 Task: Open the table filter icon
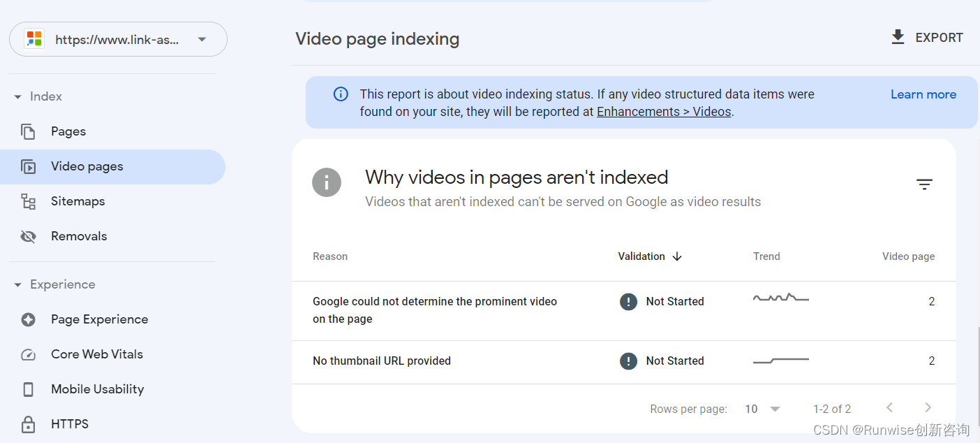924,184
